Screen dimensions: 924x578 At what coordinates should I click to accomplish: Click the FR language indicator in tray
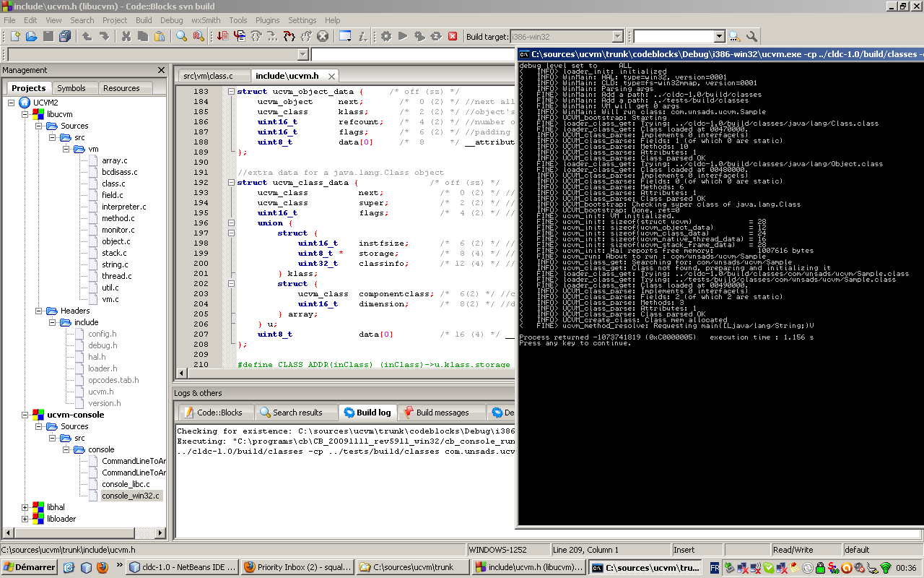(x=715, y=568)
